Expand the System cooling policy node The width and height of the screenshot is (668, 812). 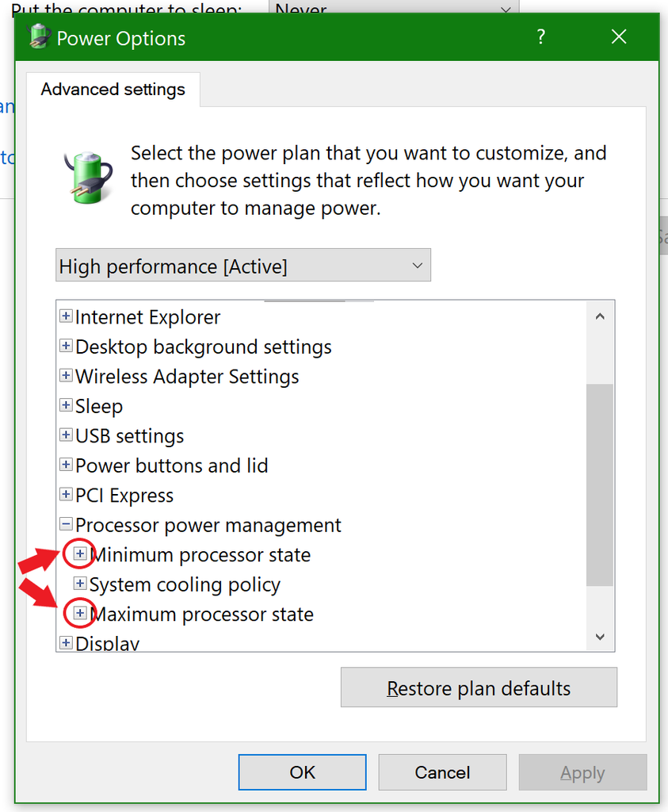(80, 584)
